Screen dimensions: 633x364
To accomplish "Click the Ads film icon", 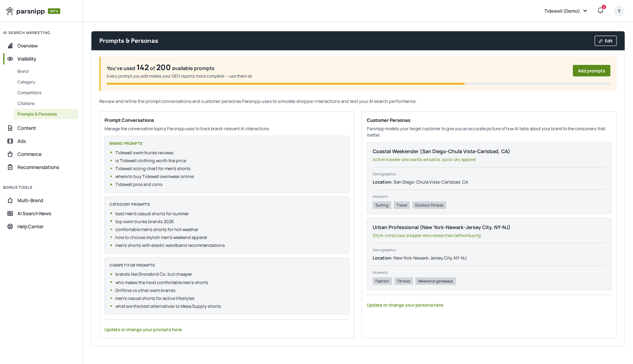I will (x=10, y=141).
